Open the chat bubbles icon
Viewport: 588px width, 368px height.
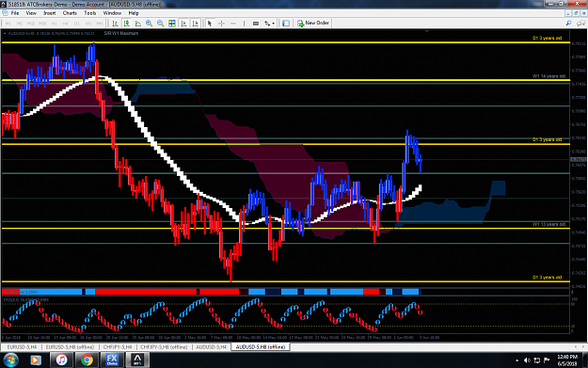[580, 24]
